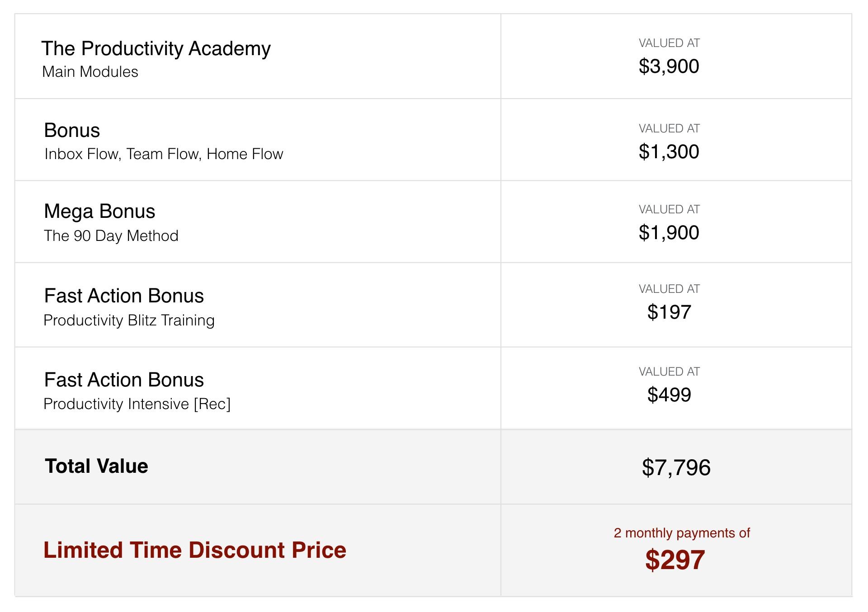Select "The 90 Day Method" subtitle
Image resolution: width=868 pixels, height=612 pixels.
(x=111, y=236)
